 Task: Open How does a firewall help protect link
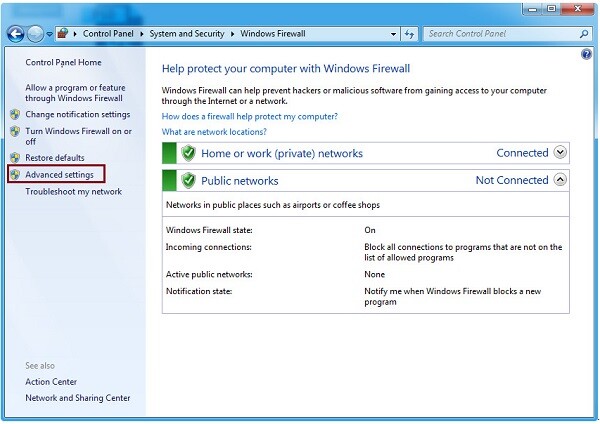click(250, 116)
